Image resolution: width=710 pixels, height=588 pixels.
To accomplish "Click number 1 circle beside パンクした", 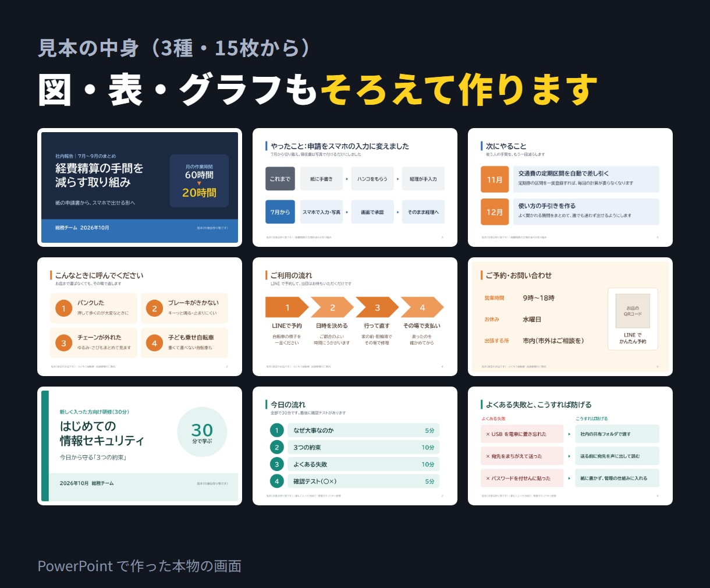I will (x=64, y=309).
